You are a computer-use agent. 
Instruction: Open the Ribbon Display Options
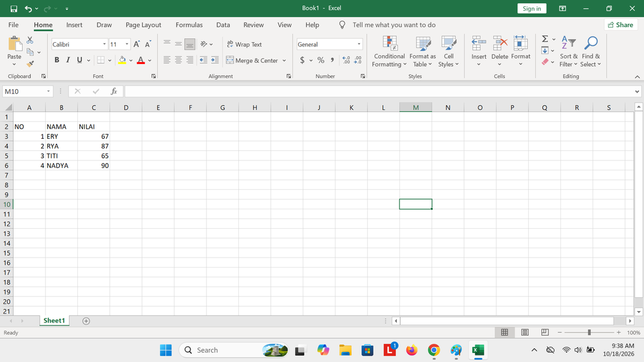click(563, 9)
